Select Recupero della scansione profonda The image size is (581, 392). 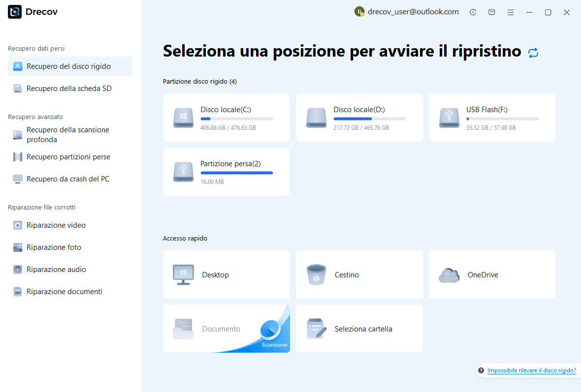coord(67,134)
